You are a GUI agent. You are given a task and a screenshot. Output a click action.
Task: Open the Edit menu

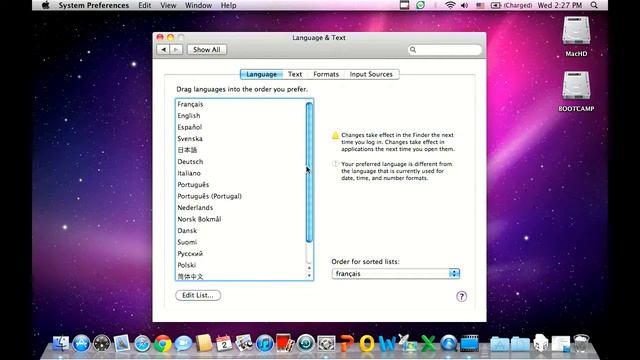coord(144,5)
